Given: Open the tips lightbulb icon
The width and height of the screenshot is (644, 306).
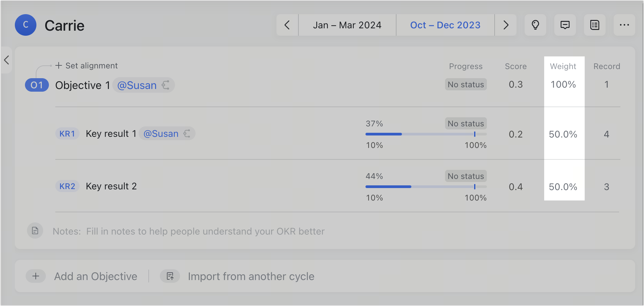Looking at the screenshot, I should [535, 25].
